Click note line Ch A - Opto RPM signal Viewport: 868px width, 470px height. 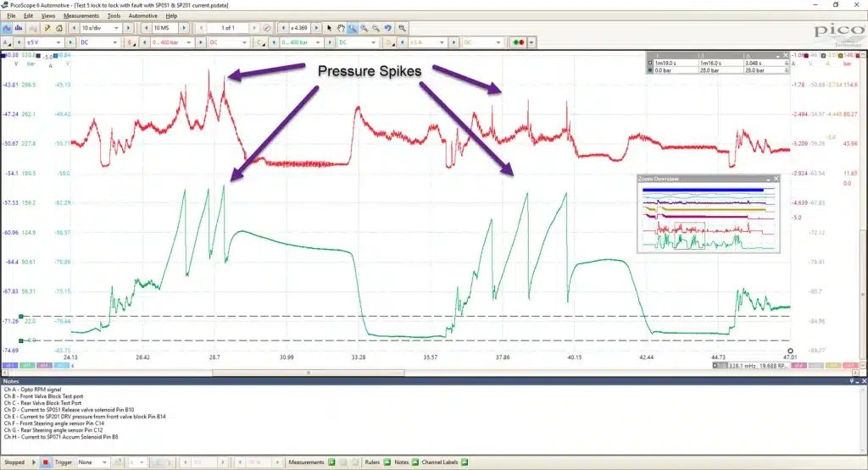(x=33, y=390)
